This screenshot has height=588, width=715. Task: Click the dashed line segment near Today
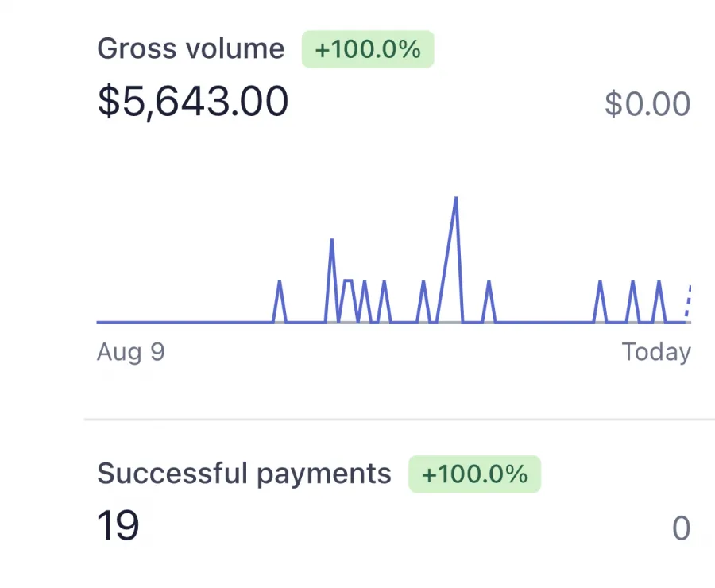tap(688, 301)
